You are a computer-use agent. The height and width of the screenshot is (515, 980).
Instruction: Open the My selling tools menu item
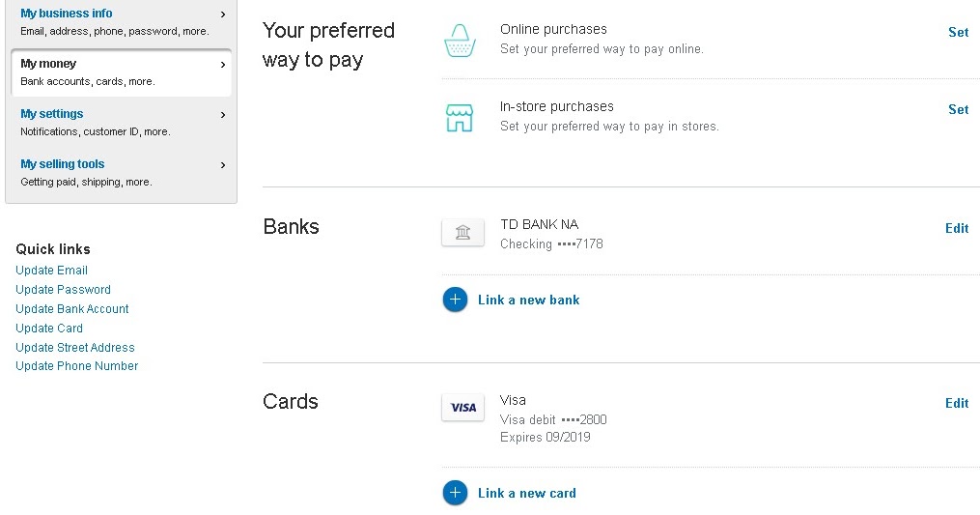pos(122,172)
